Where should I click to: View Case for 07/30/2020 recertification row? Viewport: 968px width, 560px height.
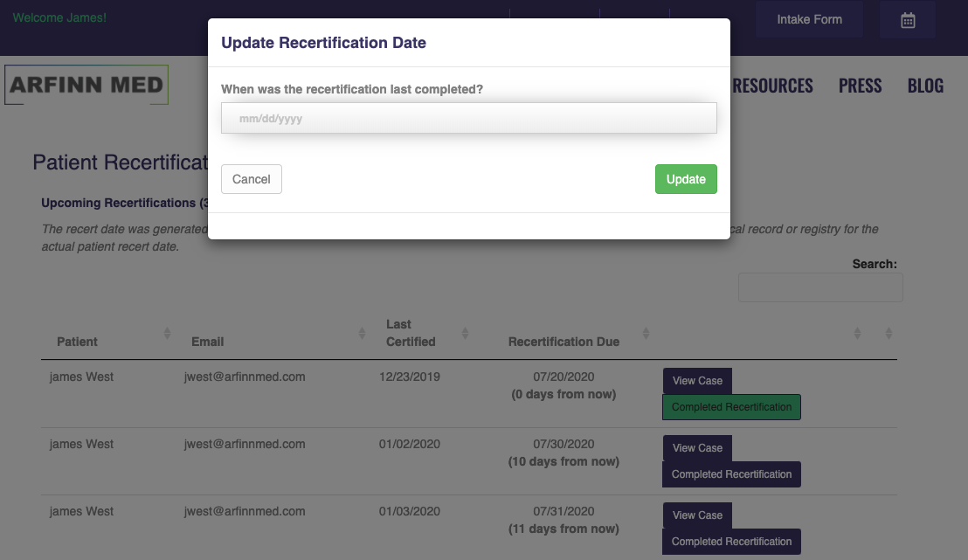(x=697, y=448)
